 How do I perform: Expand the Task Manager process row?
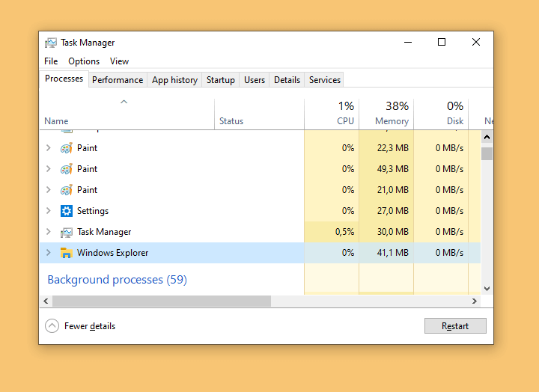point(49,232)
